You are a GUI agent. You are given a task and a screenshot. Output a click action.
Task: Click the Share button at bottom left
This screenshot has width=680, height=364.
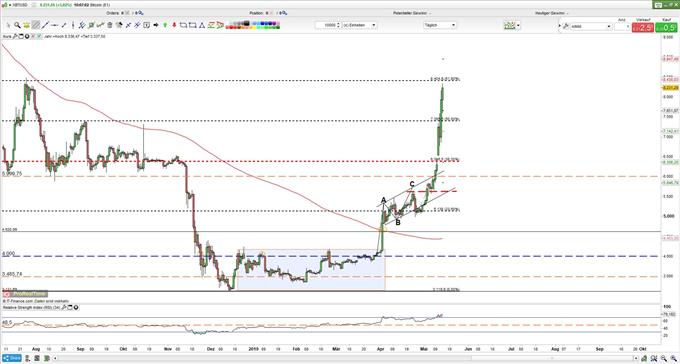tap(11, 358)
